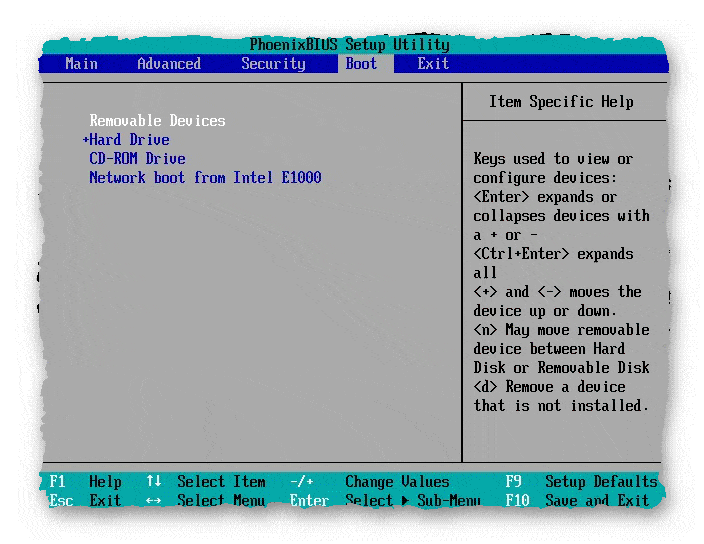Click help line '<Ctrl+Enter> expands'
Image resolution: width=704 pixels, height=544 pixels.
(553, 254)
